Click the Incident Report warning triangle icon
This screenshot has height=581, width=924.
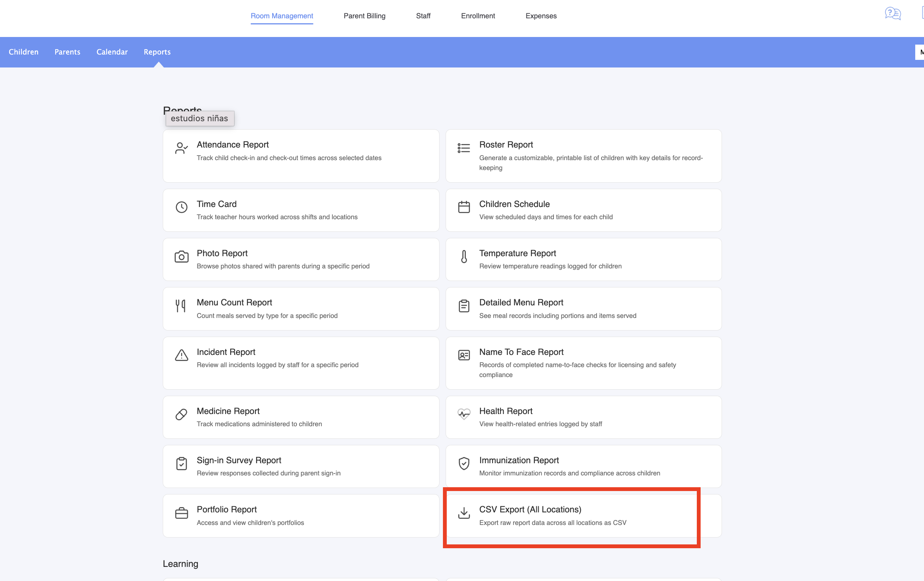[x=181, y=355]
